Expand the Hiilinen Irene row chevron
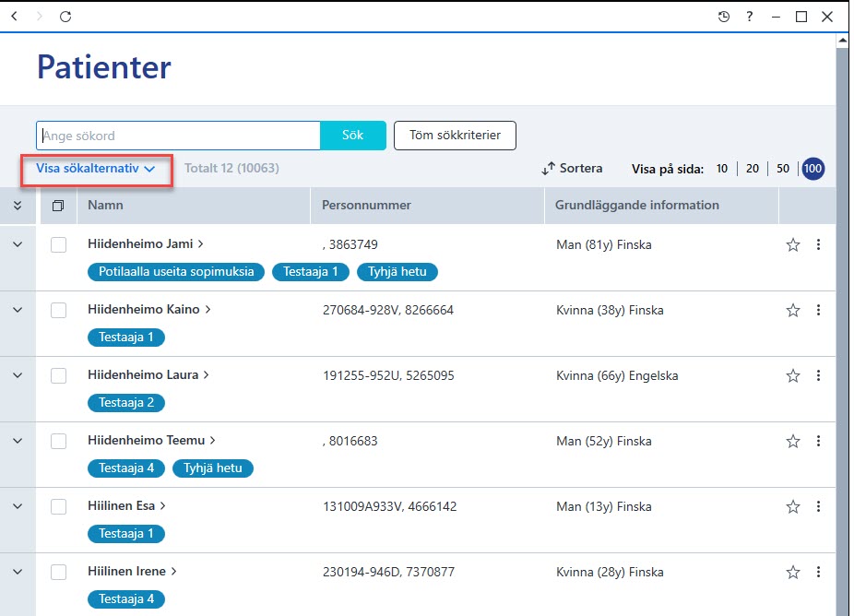 click(x=18, y=572)
